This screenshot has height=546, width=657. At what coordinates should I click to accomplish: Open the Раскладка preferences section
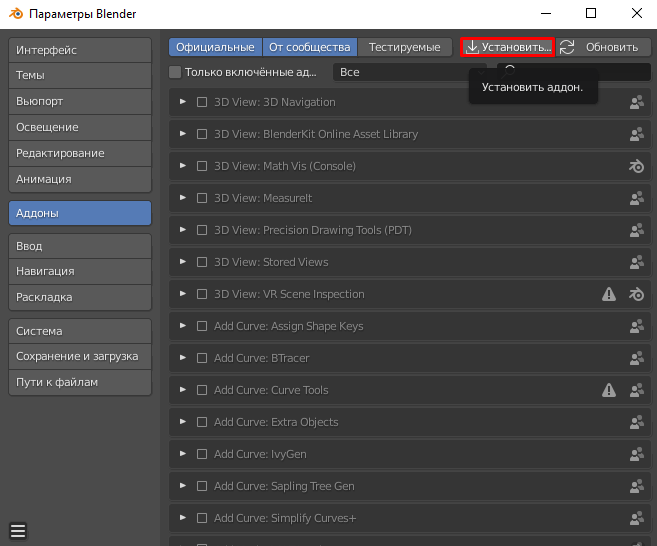pyautogui.click(x=80, y=298)
